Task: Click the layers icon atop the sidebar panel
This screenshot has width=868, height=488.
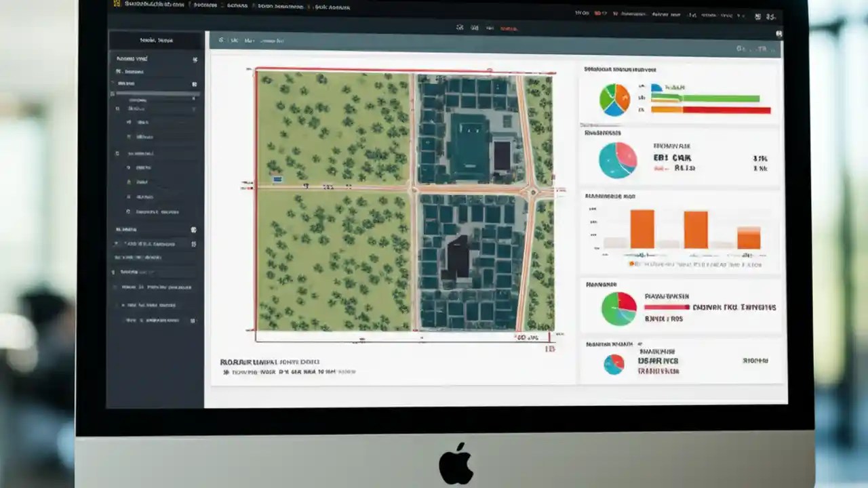Action: point(195,59)
